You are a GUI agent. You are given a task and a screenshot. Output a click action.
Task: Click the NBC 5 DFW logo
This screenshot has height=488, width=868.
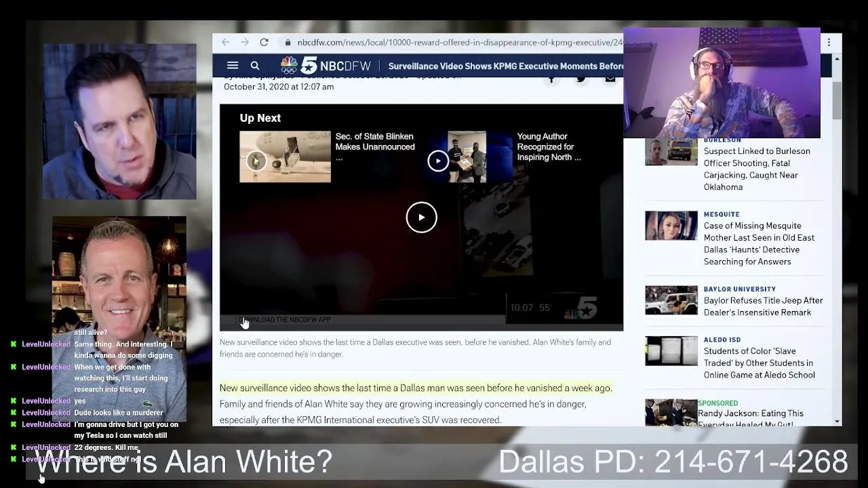(325, 66)
